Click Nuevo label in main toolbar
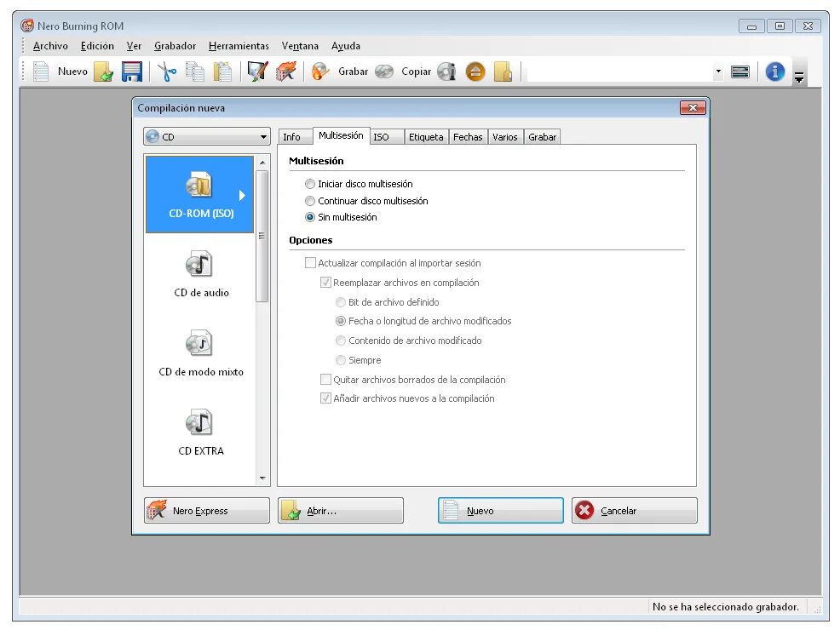Viewport: 840px width, 630px height. (72, 72)
